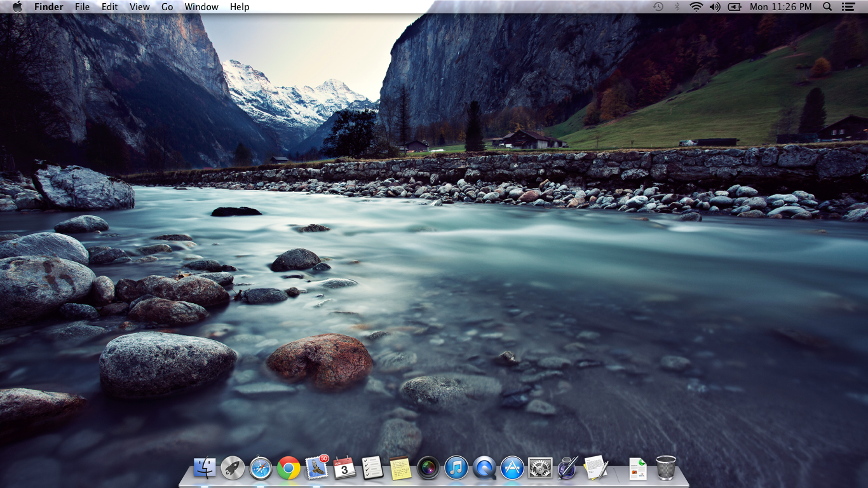
Task: Open Mail with 50 unread badge
Action: pyautogui.click(x=316, y=468)
